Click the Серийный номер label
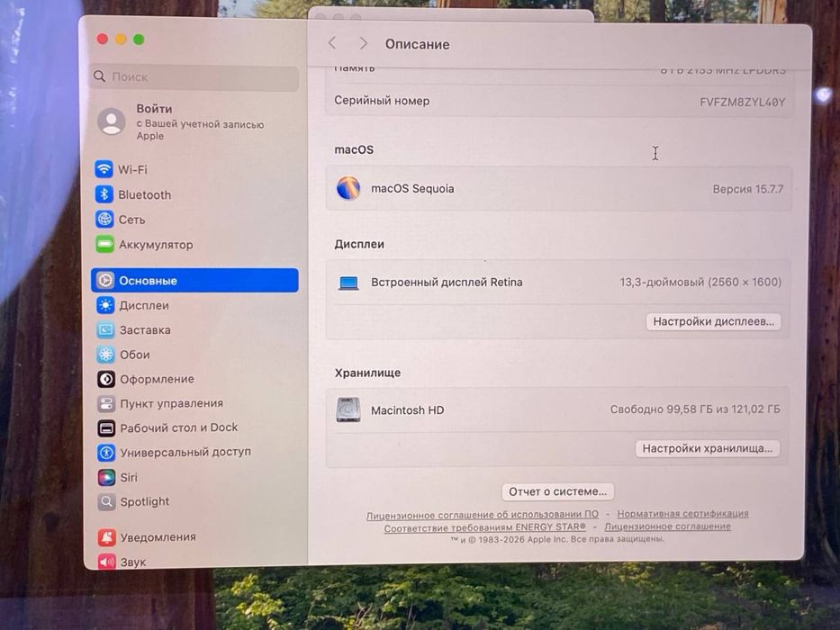840x630 pixels. tap(382, 101)
